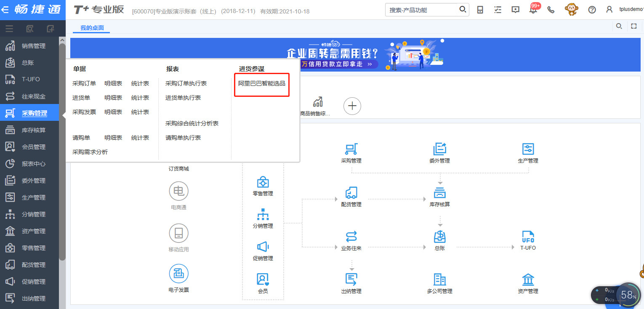Click the desktop search icon beside fullscreen

click(x=619, y=26)
